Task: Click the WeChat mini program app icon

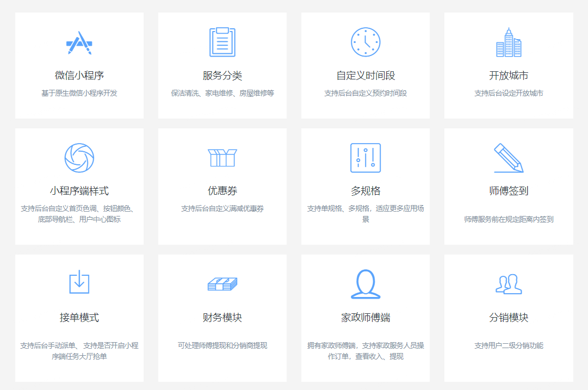Action: pyautogui.click(x=79, y=42)
